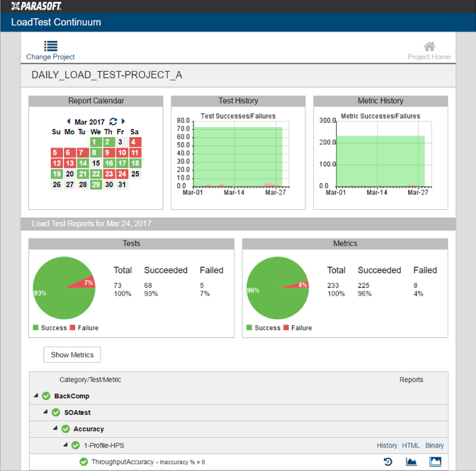Select March 24 in calendar
The height and width of the screenshot is (471, 476).
[122, 174]
